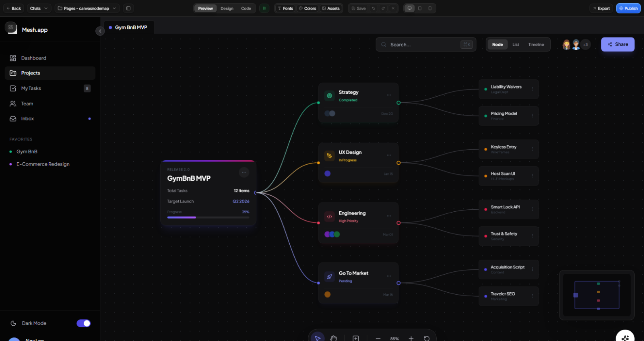Toggle the sidebar panel layout icon
644x341 pixels.
tap(128, 8)
